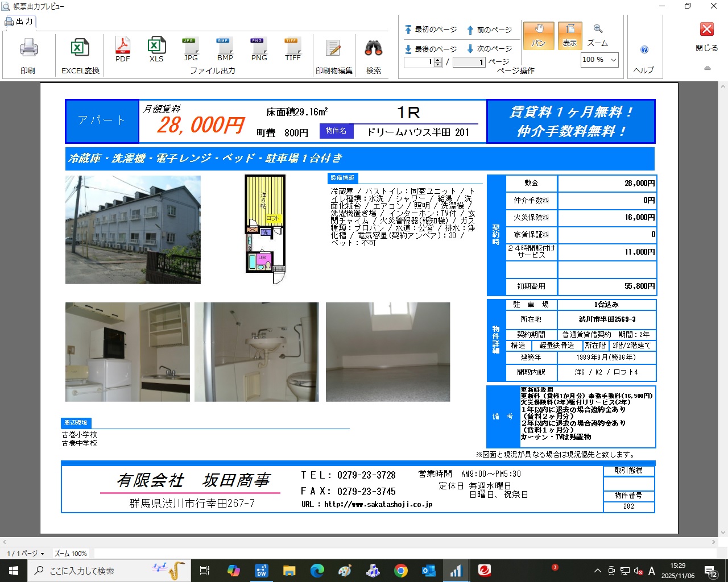This screenshot has height=582, width=728.
Task: Go to 次のページ
Action: click(x=490, y=49)
